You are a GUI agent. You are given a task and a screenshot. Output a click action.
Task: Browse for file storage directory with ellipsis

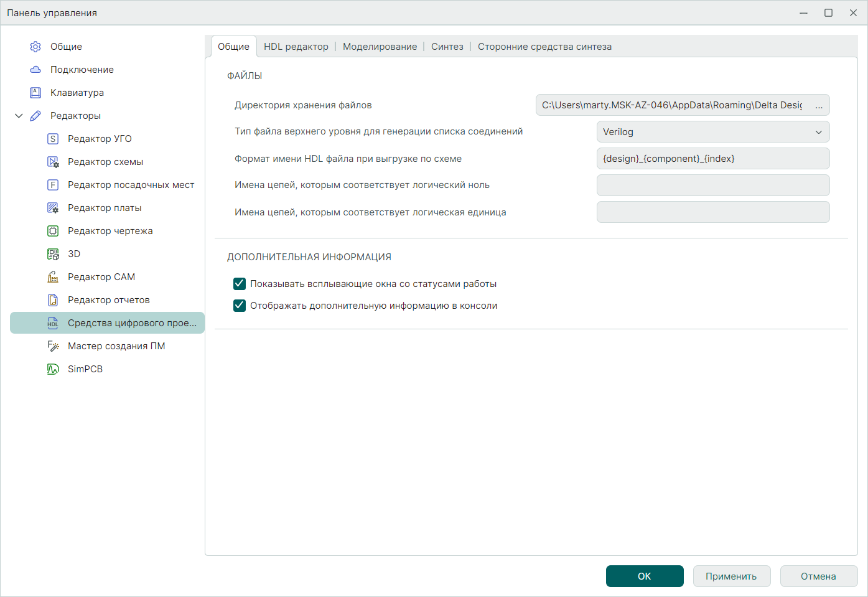[819, 105]
